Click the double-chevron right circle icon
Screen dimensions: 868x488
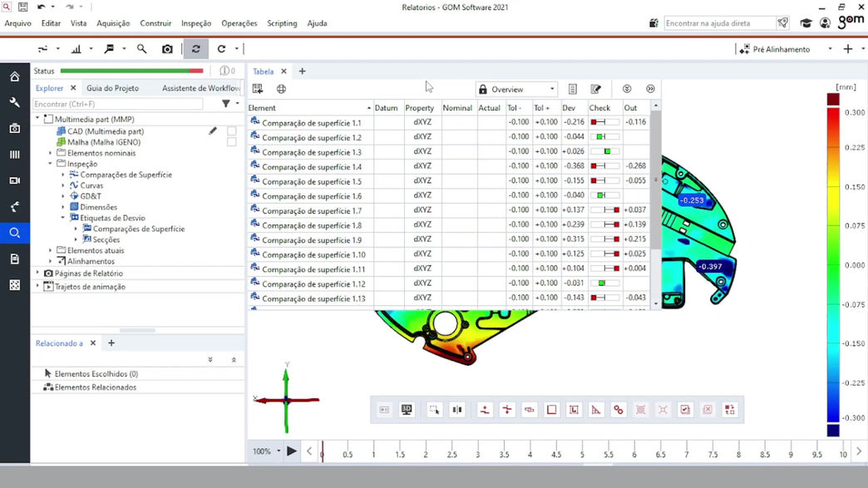coord(650,89)
